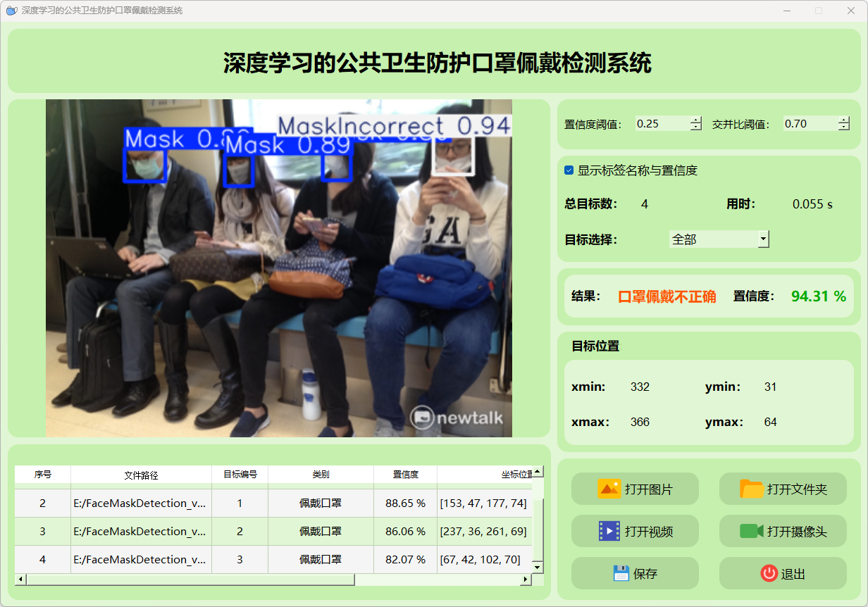Click the picture icon on 打开图片

click(x=609, y=489)
